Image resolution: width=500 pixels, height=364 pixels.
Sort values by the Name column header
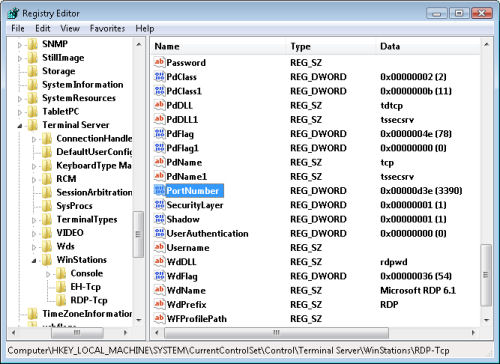[219, 46]
